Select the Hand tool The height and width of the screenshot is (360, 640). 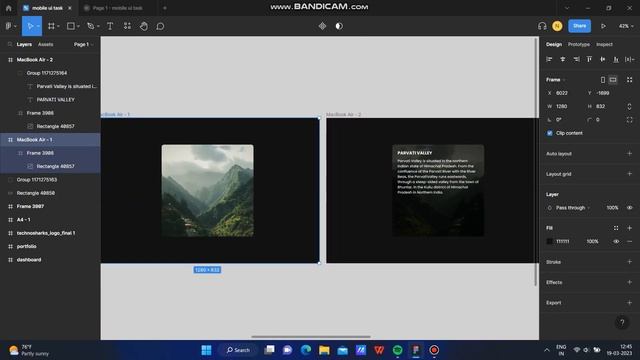(144, 26)
